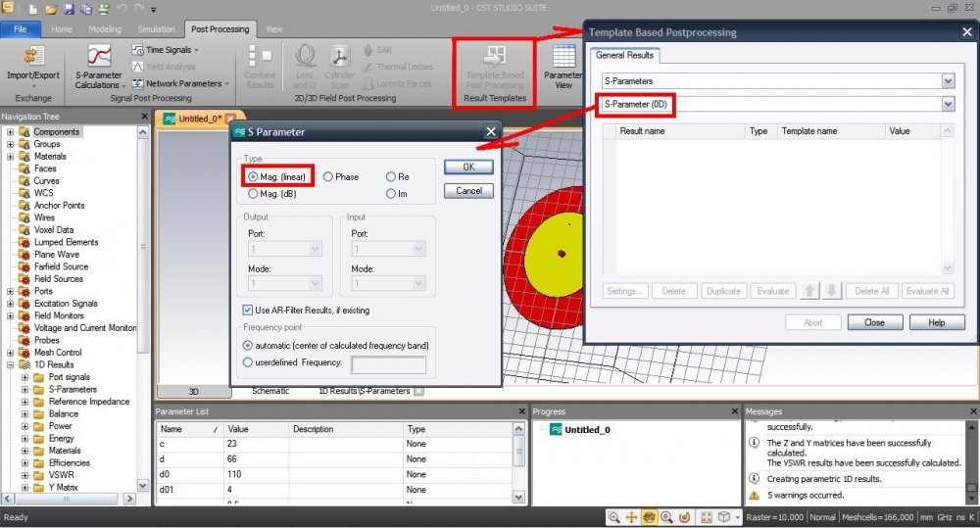This screenshot has width=980, height=528.
Task: Select userdefined Frequency option
Action: click(x=248, y=361)
